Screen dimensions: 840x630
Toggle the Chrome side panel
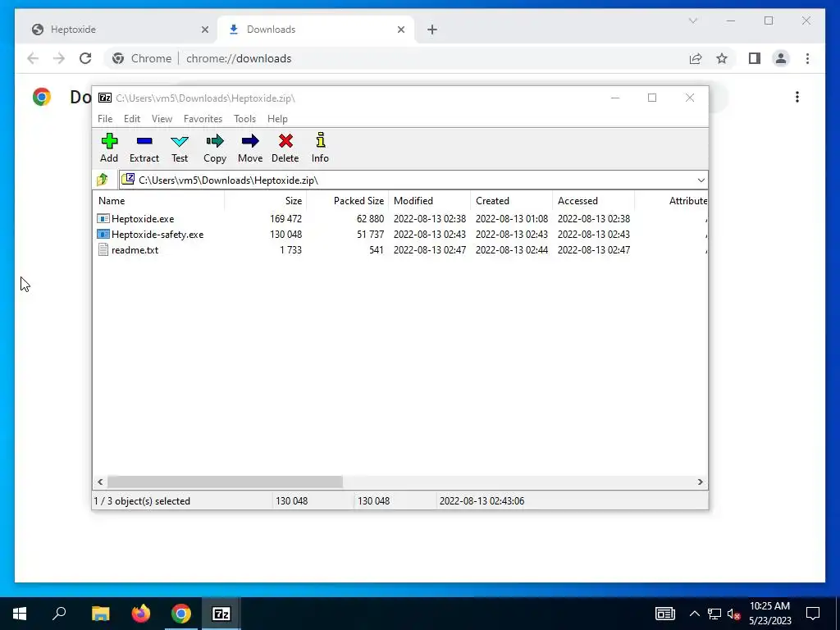point(755,58)
